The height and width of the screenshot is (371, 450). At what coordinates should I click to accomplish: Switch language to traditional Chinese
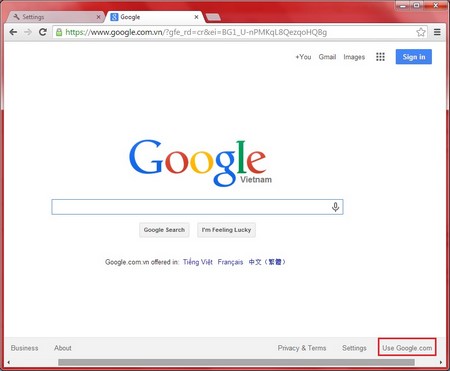267,262
